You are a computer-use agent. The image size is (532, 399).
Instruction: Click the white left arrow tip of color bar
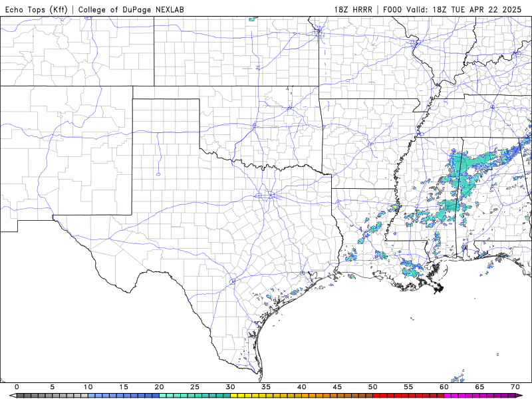pos(13,396)
